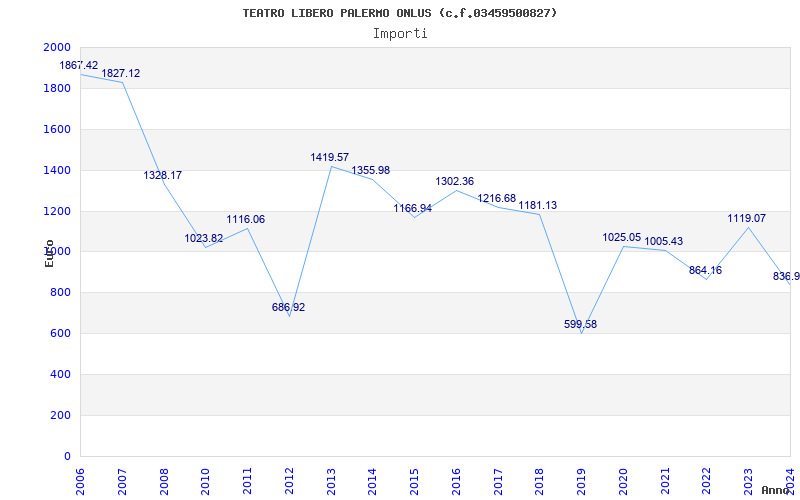The height and width of the screenshot is (500, 800).
Task: Click the 599.58 minimum label
Action: 580,324
